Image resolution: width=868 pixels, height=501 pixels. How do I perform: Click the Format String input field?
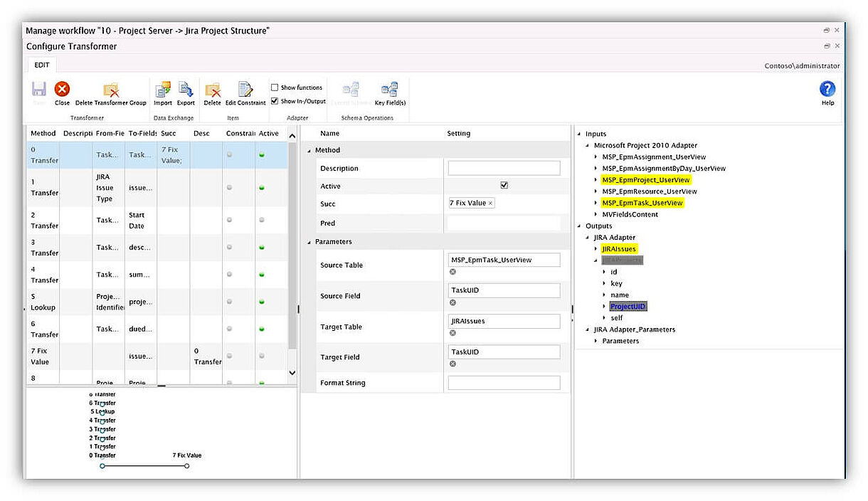[504, 383]
